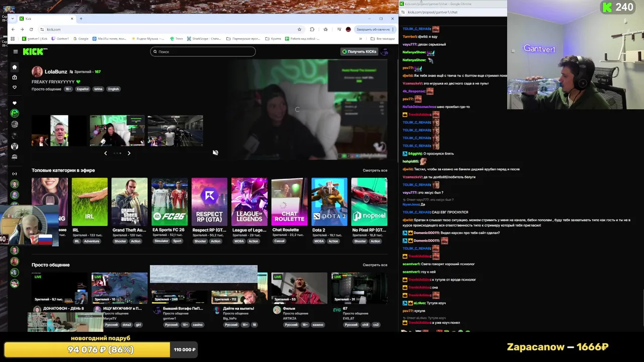The image size is (644, 362).
Task: Click Смотреть все for top categories
Action: click(375, 170)
